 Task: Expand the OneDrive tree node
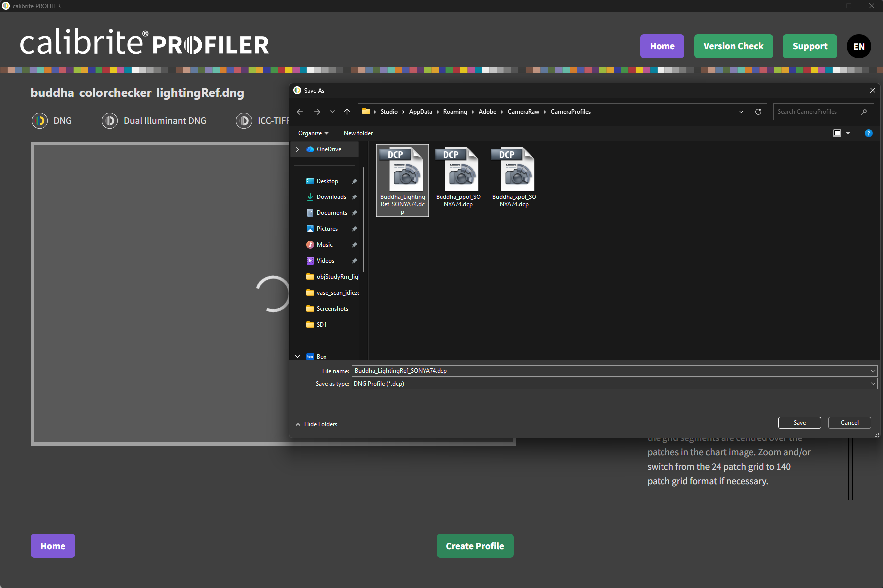[x=298, y=149]
